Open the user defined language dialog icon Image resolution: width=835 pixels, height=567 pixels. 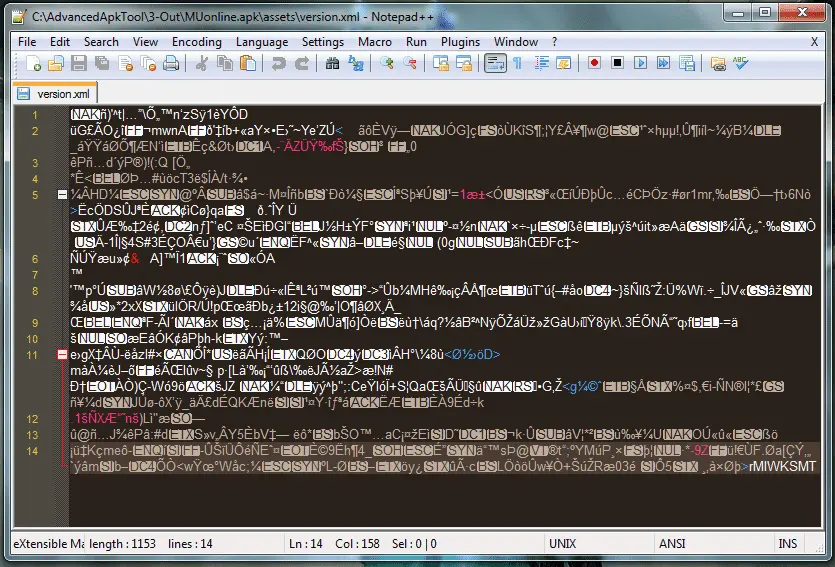click(x=563, y=64)
